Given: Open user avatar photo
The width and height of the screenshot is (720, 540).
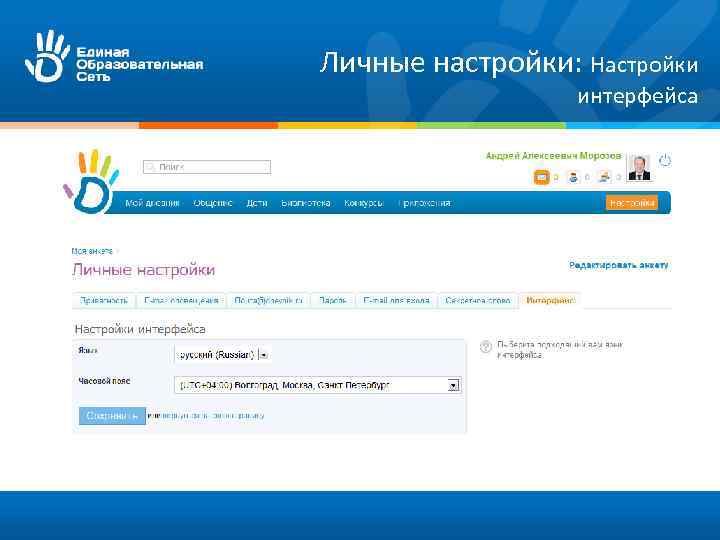Looking at the screenshot, I should [639, 168].
